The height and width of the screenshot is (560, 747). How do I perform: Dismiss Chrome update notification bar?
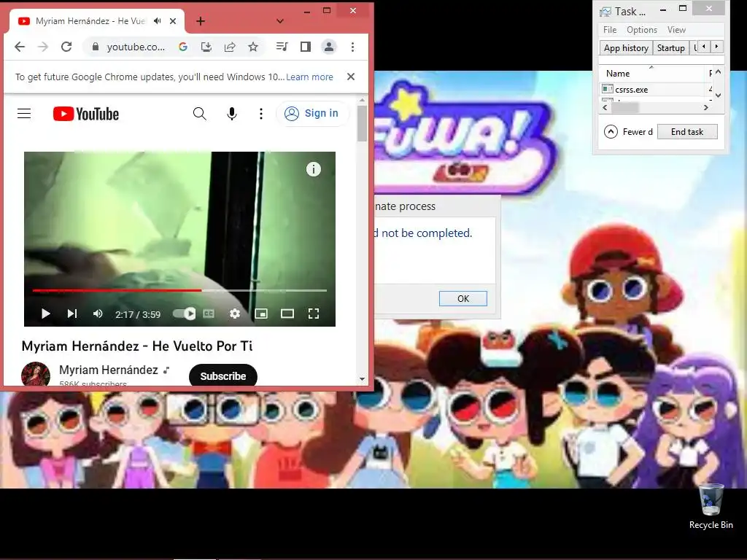(x=351, y=77)
